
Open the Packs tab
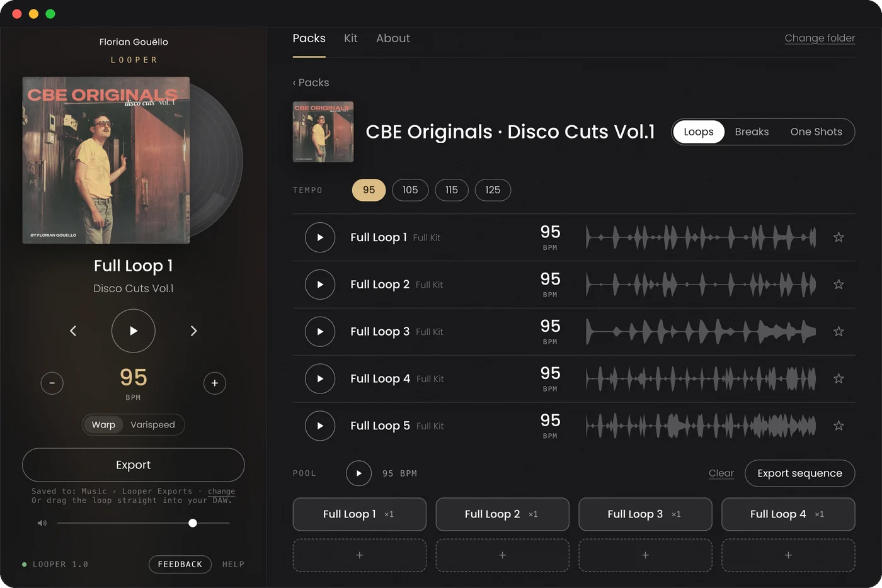pos(309,38)
